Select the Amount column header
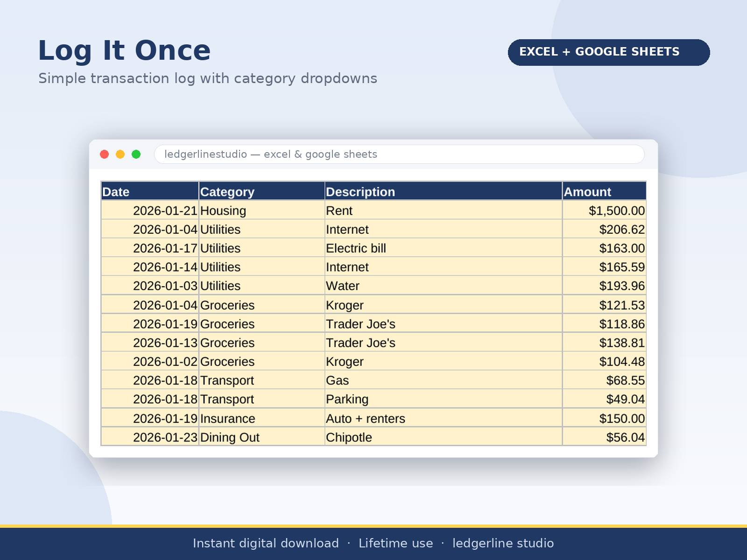The height and width of the screenshot is (560, 747). [605, 191]
